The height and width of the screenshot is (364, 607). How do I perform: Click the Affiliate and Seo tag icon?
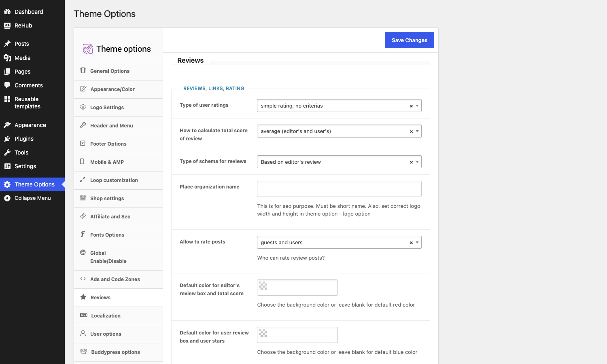pos(83,216)
